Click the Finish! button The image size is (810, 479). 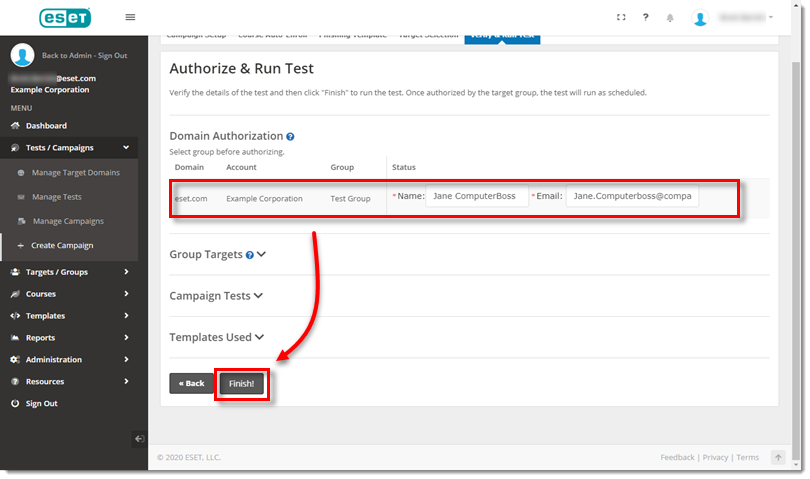[x=242, y=383]
